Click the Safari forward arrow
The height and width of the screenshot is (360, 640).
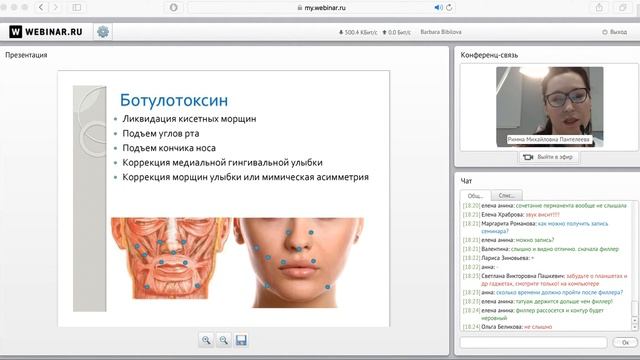[56, 7]
